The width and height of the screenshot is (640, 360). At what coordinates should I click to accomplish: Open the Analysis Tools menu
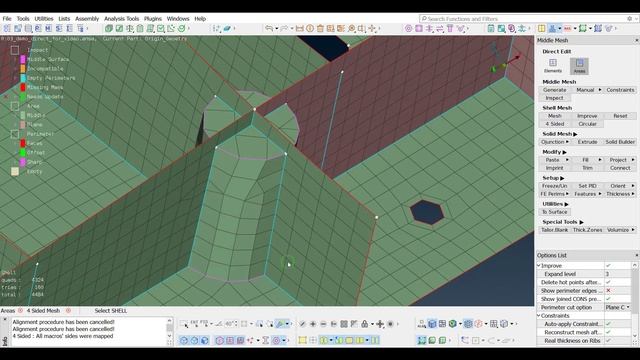click(x=121, y=19)
